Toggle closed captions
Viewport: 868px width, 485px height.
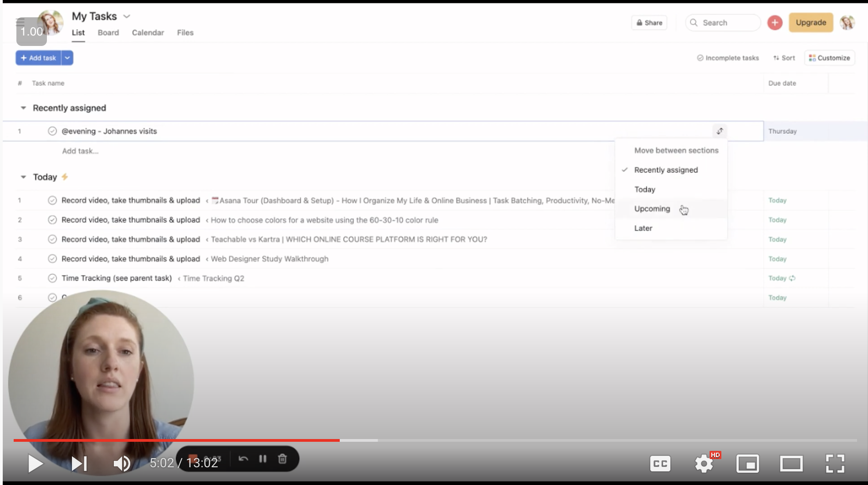coord(660,464)
